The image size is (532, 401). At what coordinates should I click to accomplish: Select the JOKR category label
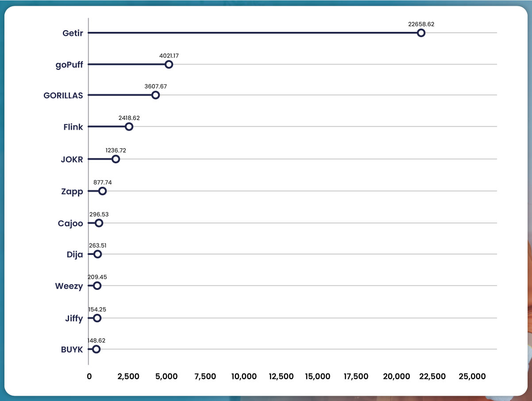pos(72,159)
